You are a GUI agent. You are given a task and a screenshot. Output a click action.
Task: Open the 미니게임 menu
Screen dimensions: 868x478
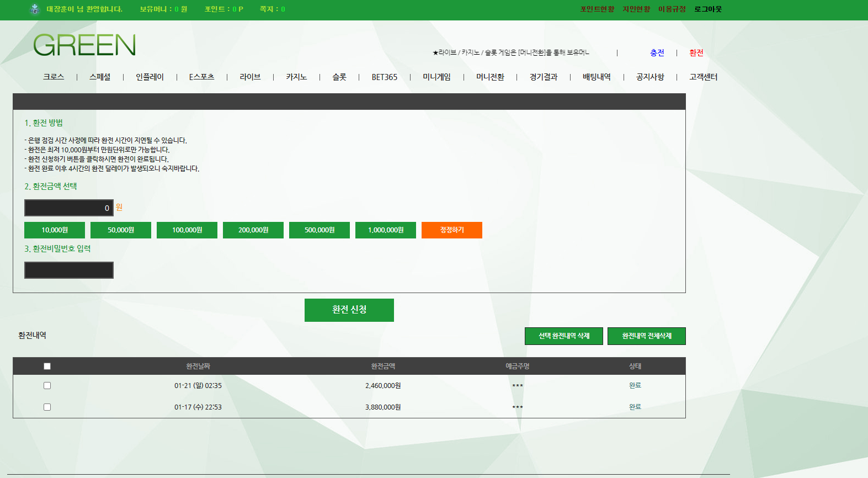click(436, 77)
